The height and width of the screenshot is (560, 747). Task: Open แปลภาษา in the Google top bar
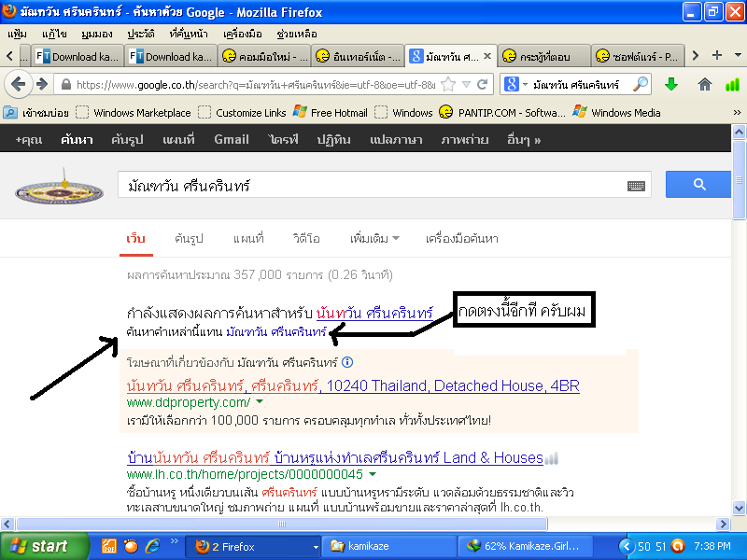coord(396,139)
